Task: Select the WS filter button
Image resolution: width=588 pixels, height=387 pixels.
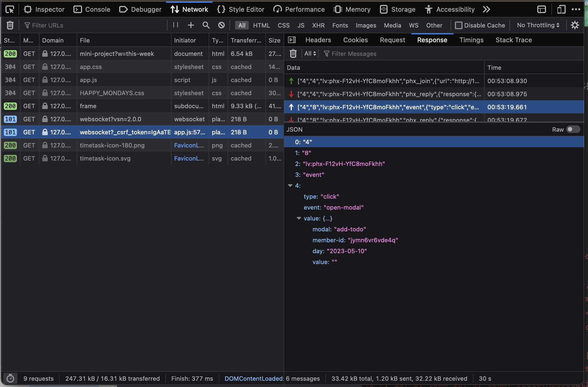Action: [x=413, y=25]
